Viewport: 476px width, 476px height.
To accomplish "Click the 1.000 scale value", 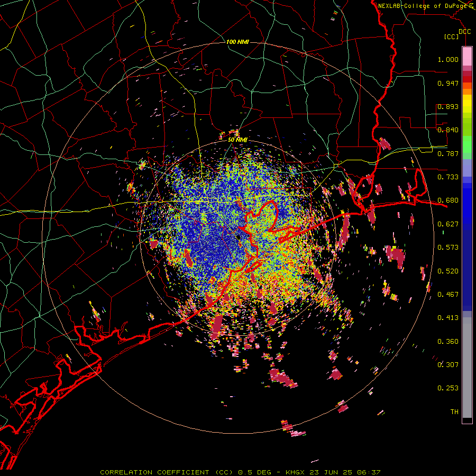I will tap(448, 59).
